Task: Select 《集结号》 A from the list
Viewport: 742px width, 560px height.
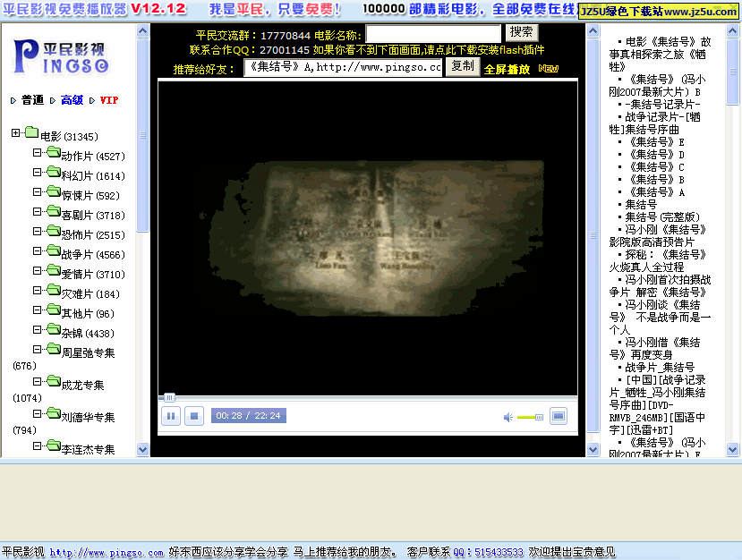Action: 654,192
